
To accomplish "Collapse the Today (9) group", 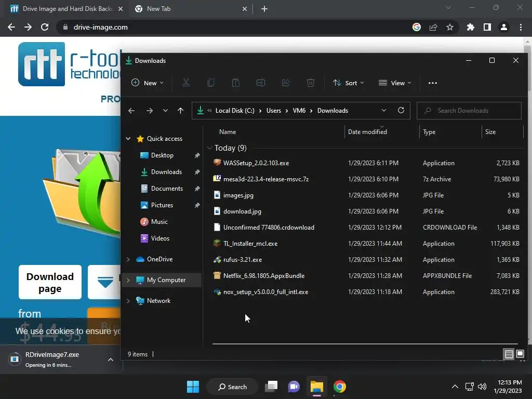I will point(209,148).
